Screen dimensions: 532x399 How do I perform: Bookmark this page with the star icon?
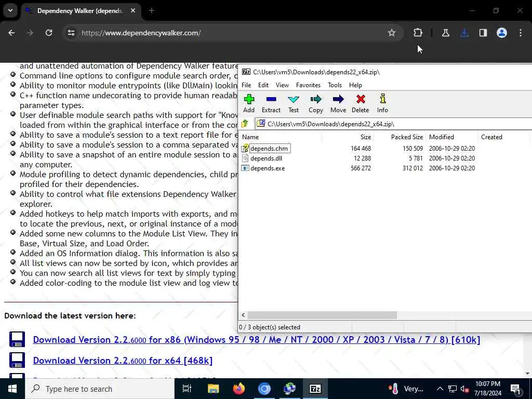click(x=392, y=33)
